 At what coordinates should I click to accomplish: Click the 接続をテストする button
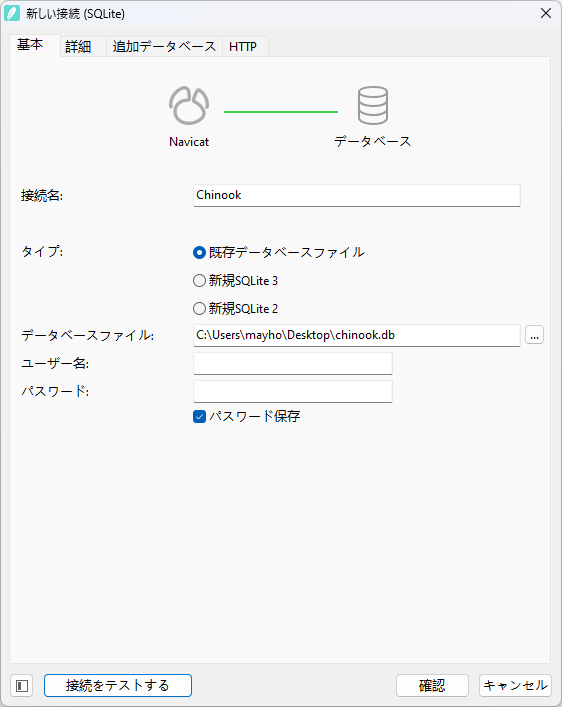(118, 686)
